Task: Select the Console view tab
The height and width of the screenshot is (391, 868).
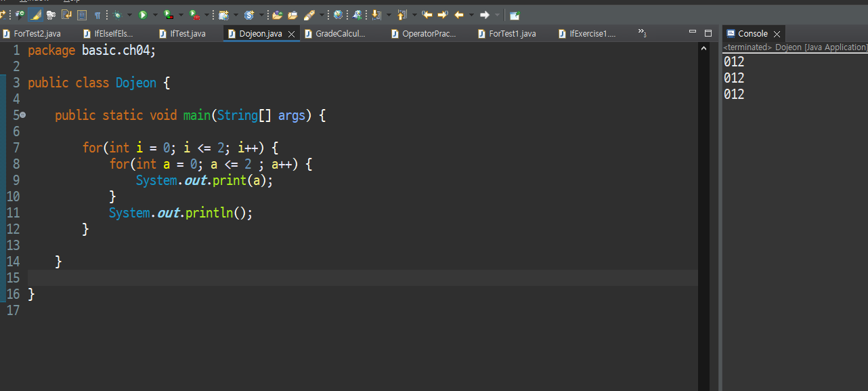Action: (752, 33)
